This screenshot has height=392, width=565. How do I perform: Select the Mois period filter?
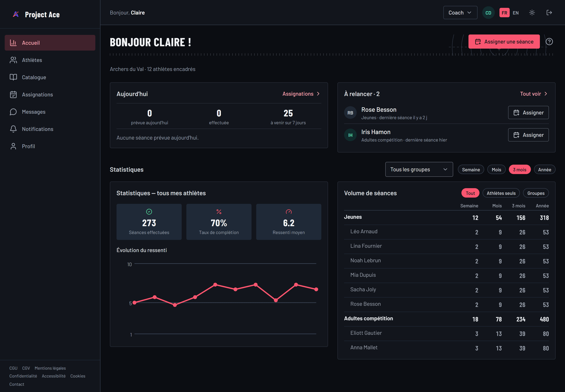tap(496, 170)
